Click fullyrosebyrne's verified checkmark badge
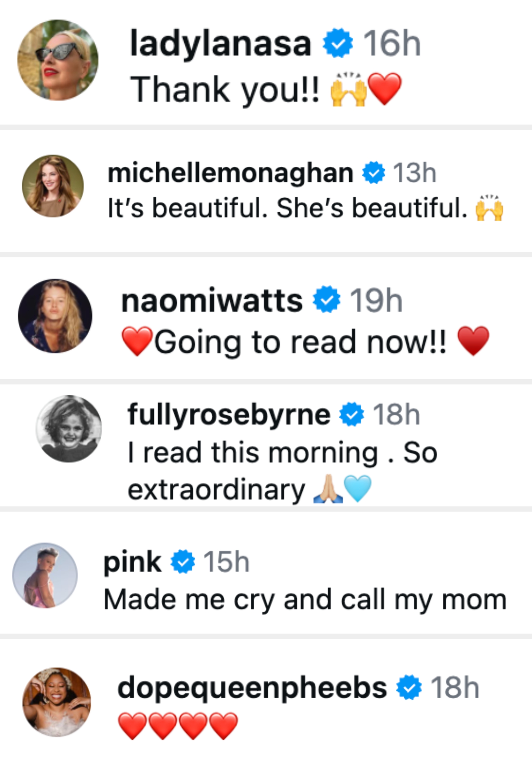 click(x=352, y=414)
